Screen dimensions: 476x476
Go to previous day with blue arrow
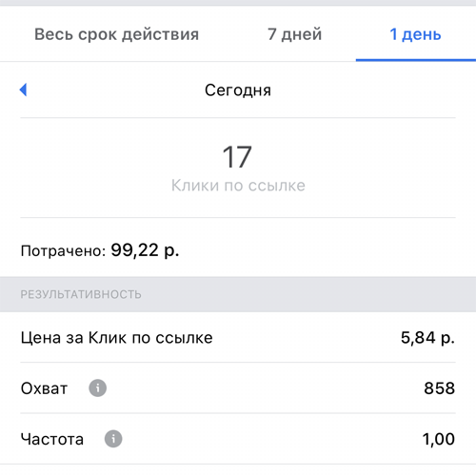(23, 89)
